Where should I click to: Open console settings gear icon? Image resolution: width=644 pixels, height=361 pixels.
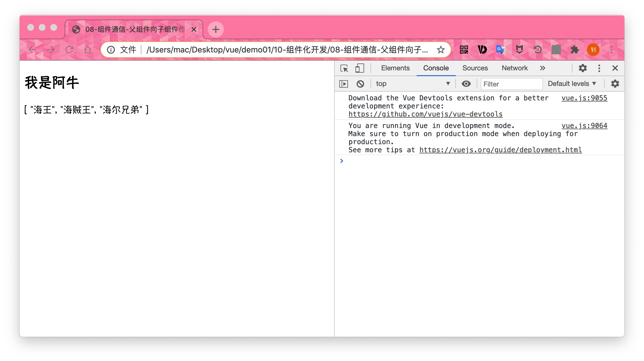point(615,84)
